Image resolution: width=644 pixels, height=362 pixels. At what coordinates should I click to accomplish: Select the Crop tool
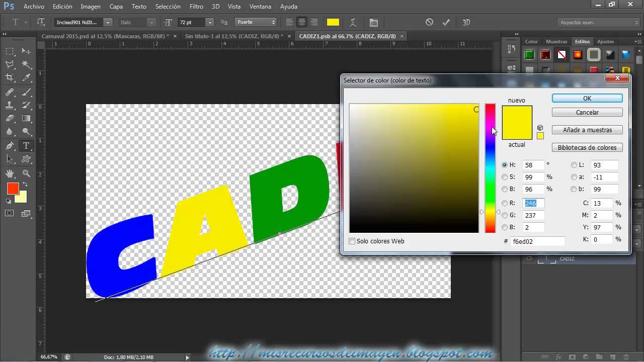pyautogui.click(x=10, y=77)
